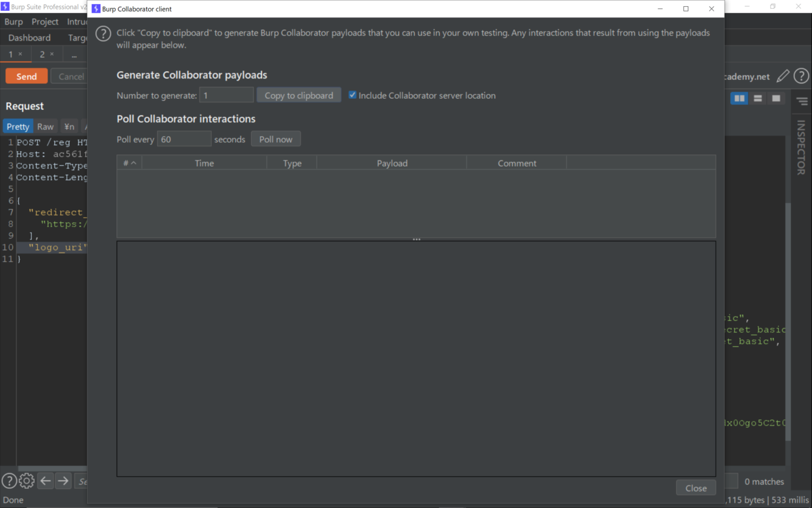Image resolution: width=812 pixels, height=508 pixels.
Task: Click the Poll now button
Action: pyautogui.click(x=276, y=139)
